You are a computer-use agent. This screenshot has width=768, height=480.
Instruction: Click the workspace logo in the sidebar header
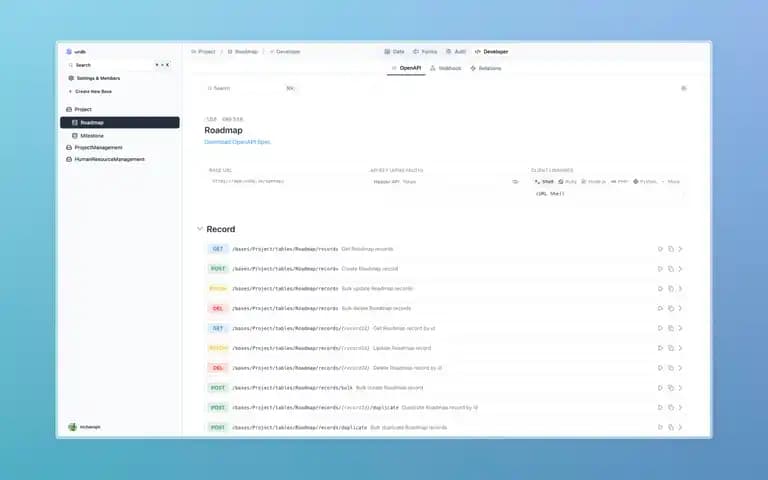tap(69, 51)
